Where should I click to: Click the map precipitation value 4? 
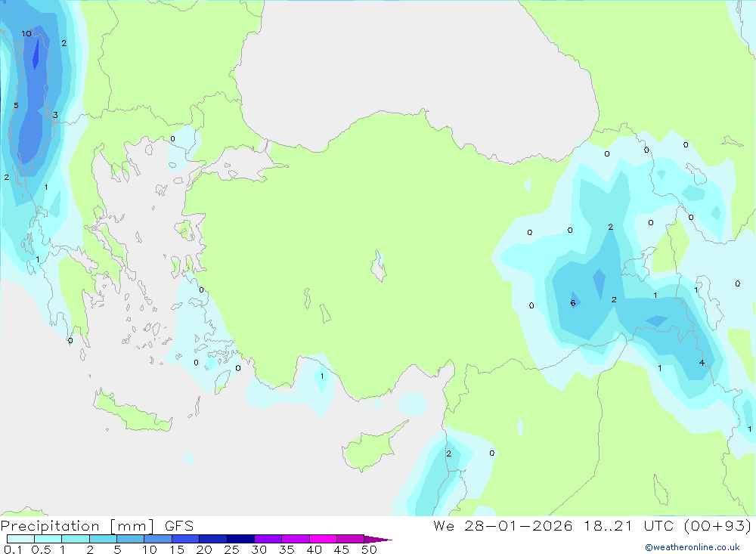(x=702, y=363)
